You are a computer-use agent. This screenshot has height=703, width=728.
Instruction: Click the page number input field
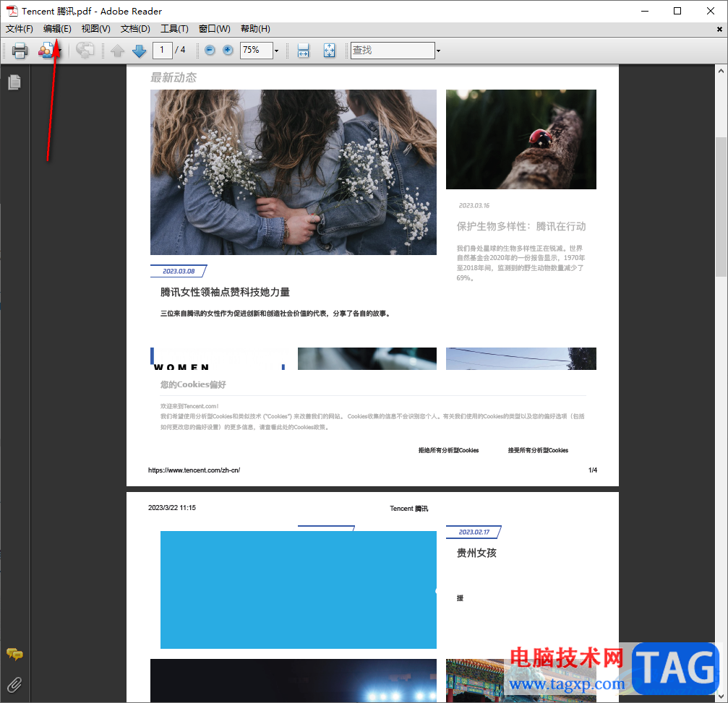pos(162,50)
